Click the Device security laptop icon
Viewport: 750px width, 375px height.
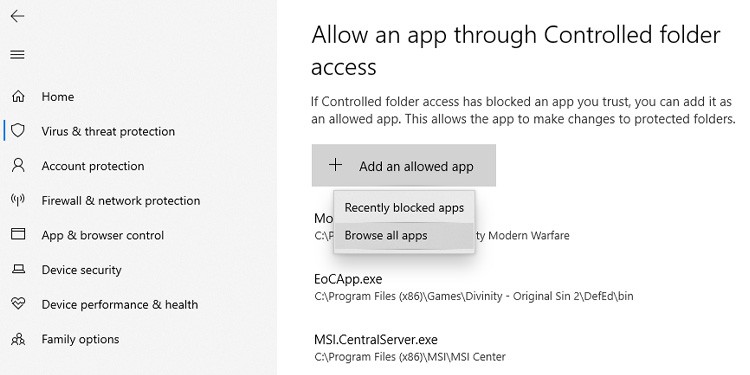(18, 269)
